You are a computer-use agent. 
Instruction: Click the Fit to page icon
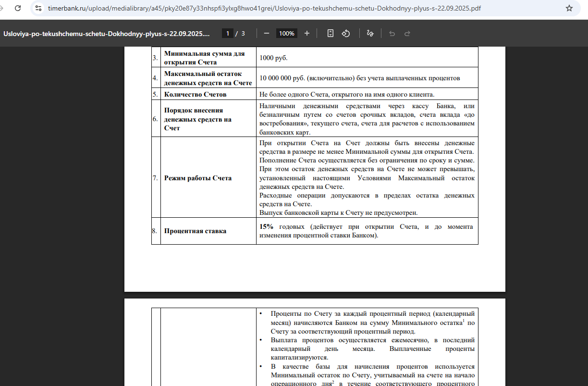(x=331, y=33)
